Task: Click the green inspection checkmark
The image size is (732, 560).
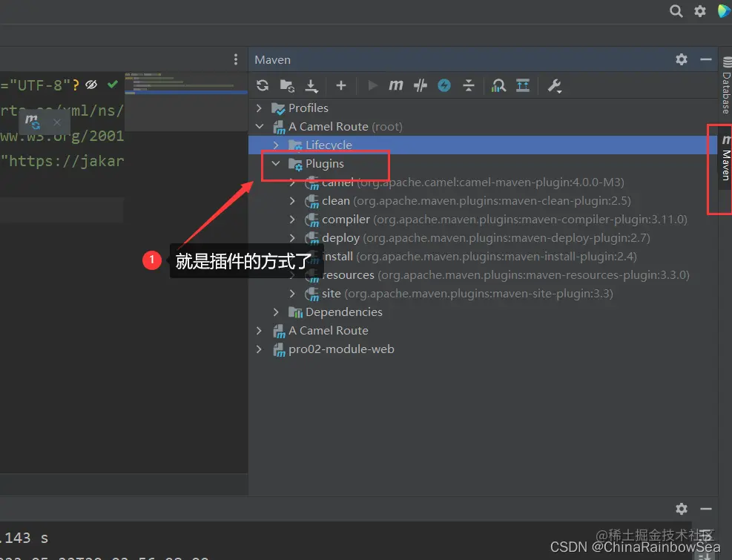Action: point(113,85)
